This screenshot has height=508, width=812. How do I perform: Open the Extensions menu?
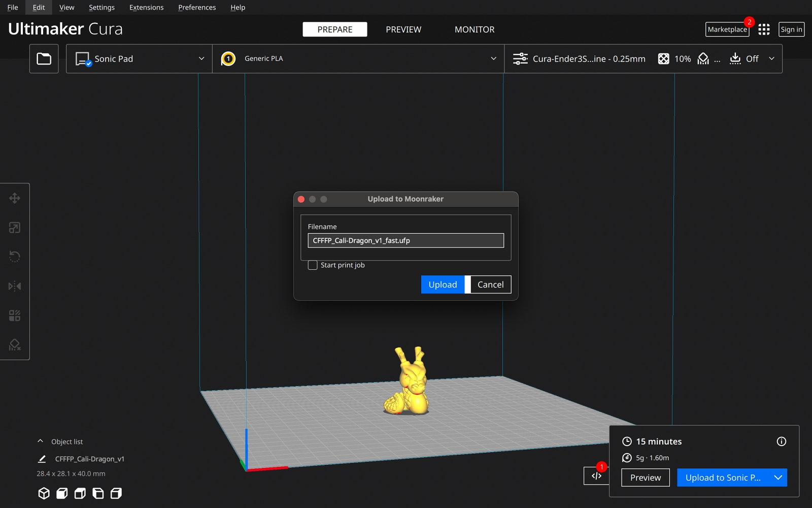[146, 8]
